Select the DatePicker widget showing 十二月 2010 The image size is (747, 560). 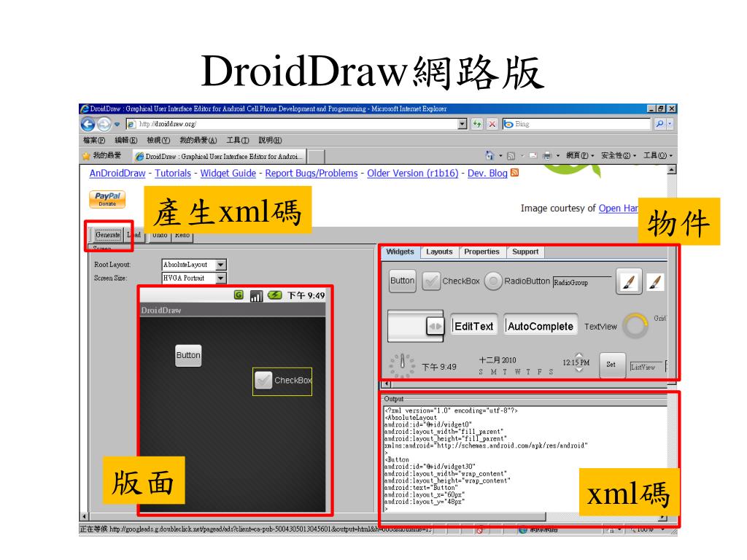pyautogui.click(x=516, y=365)
